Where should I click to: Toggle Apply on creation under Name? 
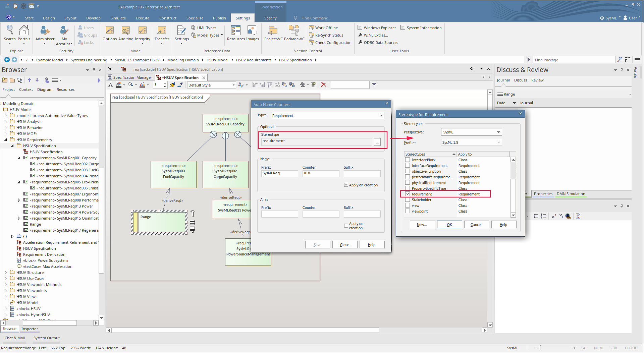(346, 185)
